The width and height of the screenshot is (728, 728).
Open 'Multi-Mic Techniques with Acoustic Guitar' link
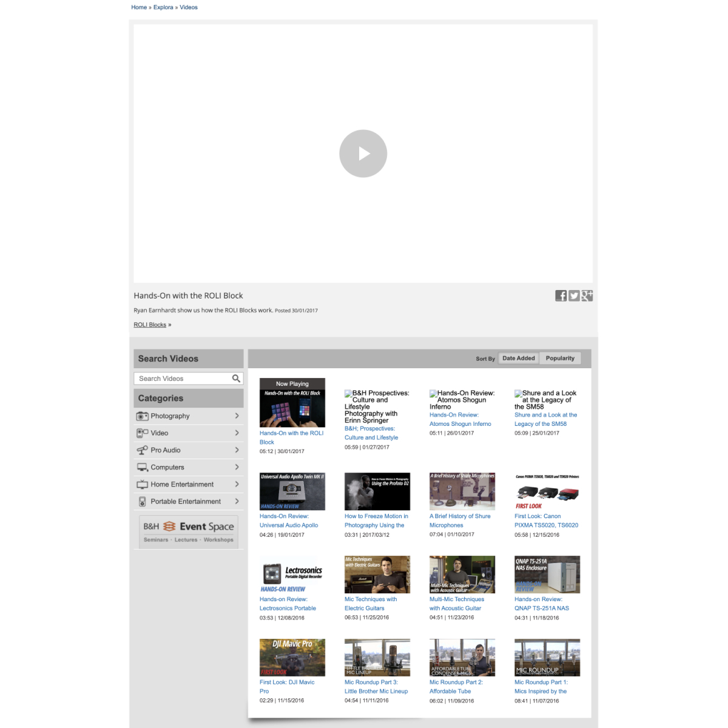pyautogui.click(x=457, y=604)
